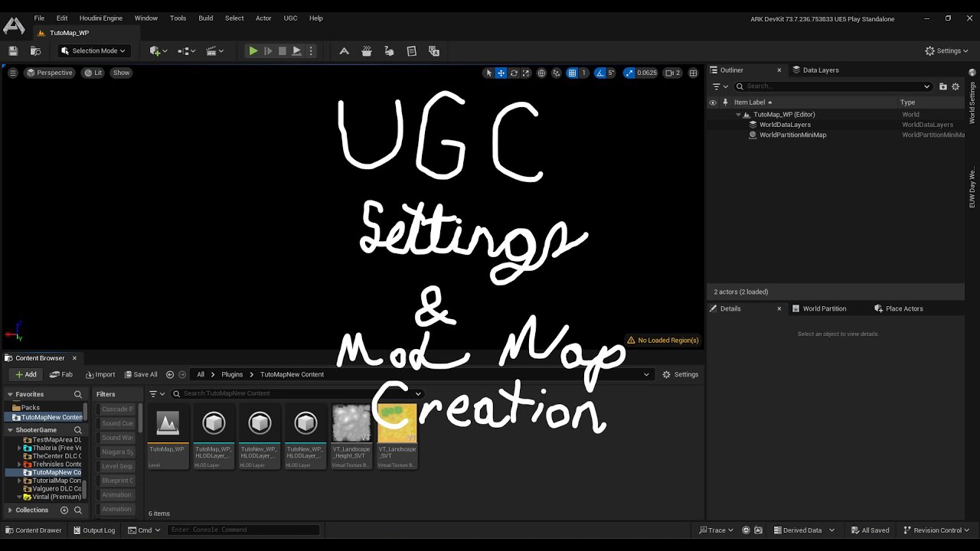This screenshot has width=980, height=551.
Task: Toggle rotation snapping angle icon
Action: (600, 73)
